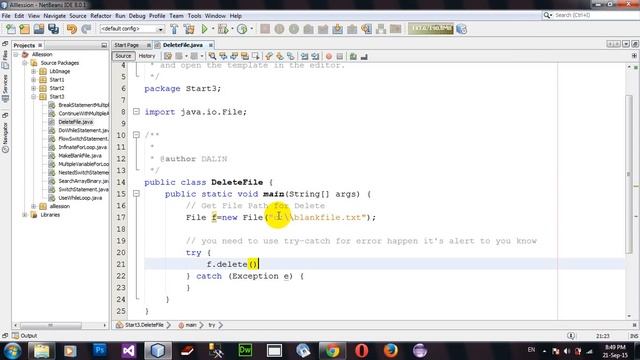Open Google Chrome from the taskbar
The image size is (640, 360).
332,350
